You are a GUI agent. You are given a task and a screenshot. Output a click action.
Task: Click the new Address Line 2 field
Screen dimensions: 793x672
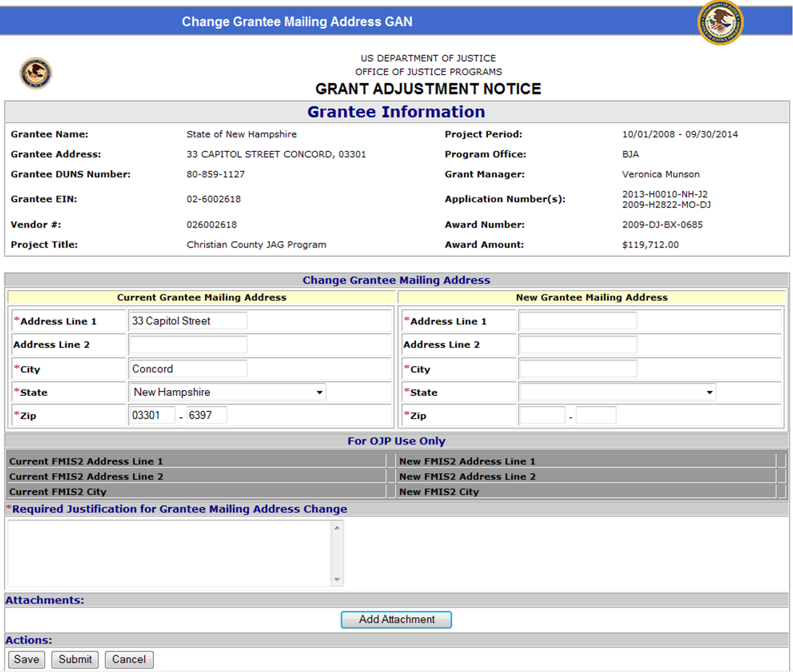click(578, 344)
